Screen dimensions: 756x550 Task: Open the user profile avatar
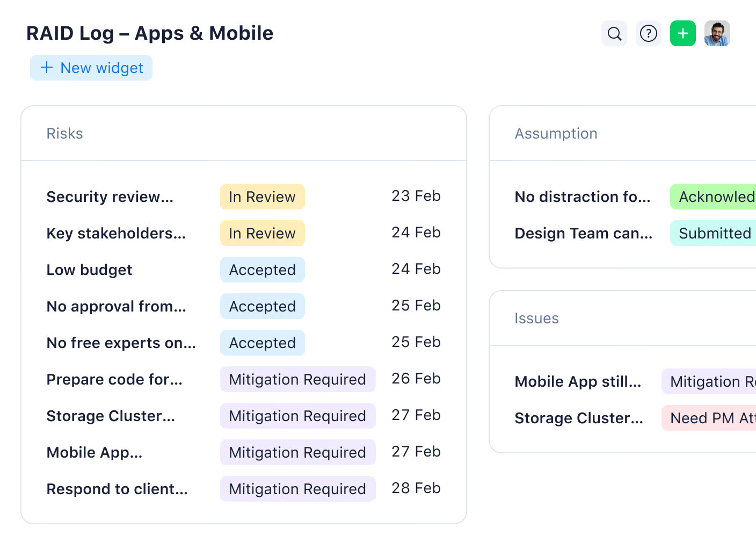pyautogui.click(x=717, y=33)
